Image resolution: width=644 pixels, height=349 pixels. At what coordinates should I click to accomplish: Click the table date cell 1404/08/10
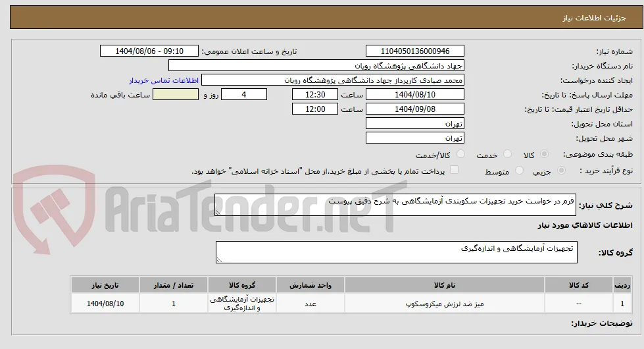click(x=105, y=304)
